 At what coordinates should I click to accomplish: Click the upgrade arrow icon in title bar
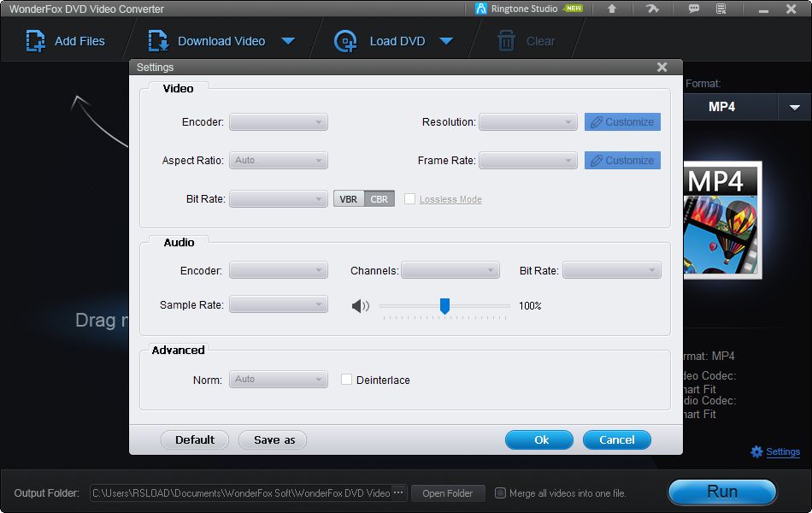point(612,9)
